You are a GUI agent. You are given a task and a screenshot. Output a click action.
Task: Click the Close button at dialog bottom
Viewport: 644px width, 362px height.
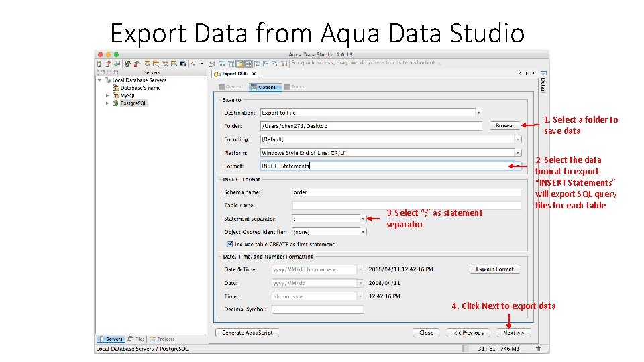point(426,333)
